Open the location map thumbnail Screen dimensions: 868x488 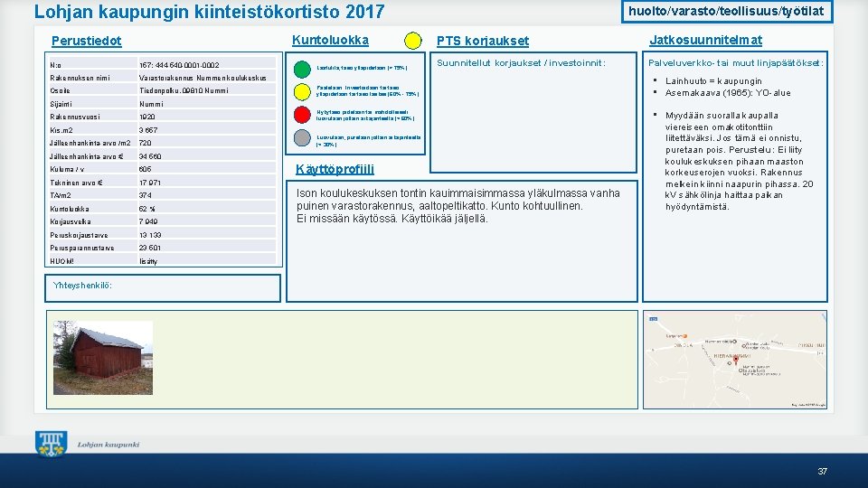(x=734, y=360)
